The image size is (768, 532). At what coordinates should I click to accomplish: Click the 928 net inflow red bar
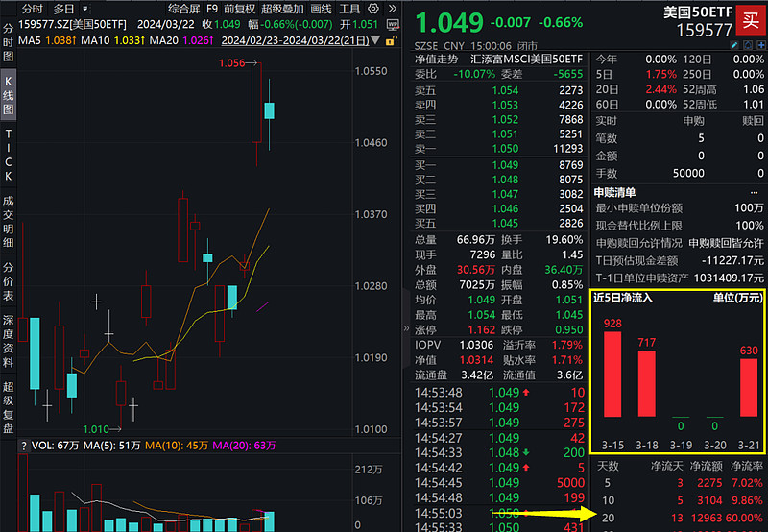coord(612,375)
